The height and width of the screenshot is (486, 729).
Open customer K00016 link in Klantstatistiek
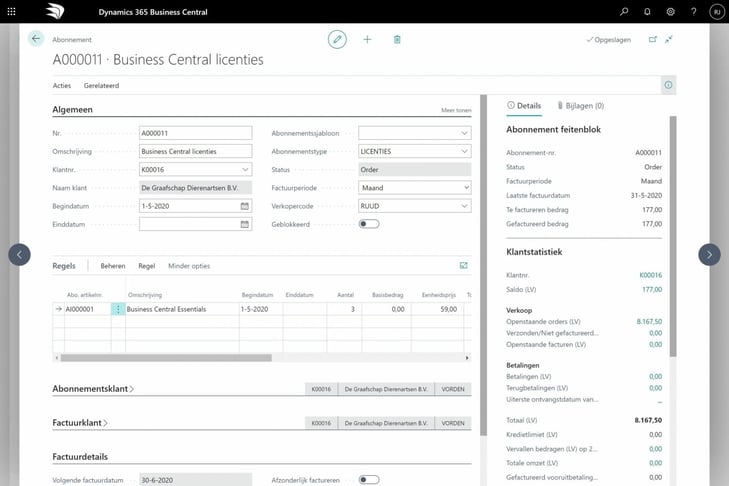tap(650, 275)
